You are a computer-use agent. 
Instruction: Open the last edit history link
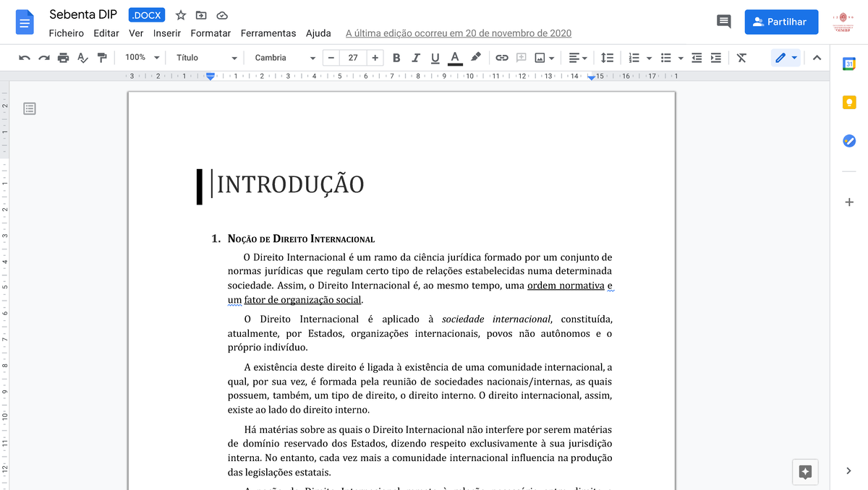pyautogui.click(x=458, y=33)
